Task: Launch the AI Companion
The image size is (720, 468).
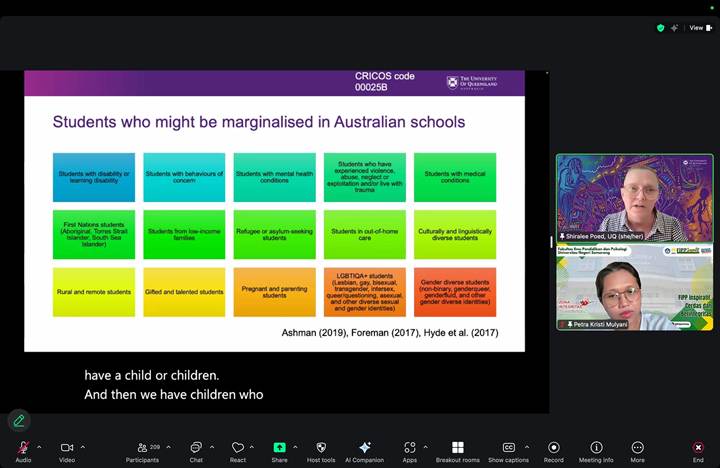Action: coord(365,448)
